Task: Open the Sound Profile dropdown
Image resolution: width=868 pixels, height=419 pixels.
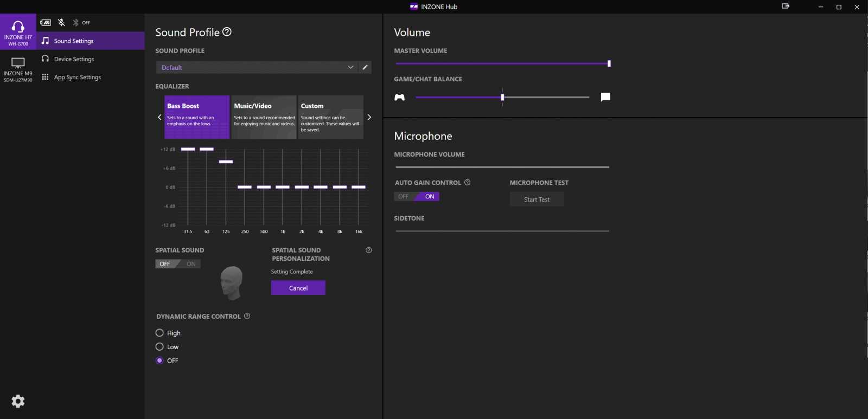Action: [x=258, y=67]
